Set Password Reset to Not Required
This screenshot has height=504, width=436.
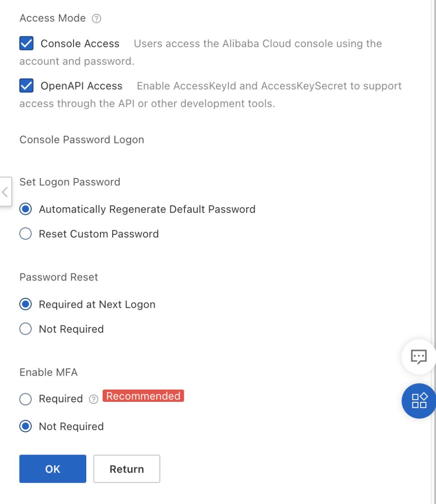coord(25,329)
